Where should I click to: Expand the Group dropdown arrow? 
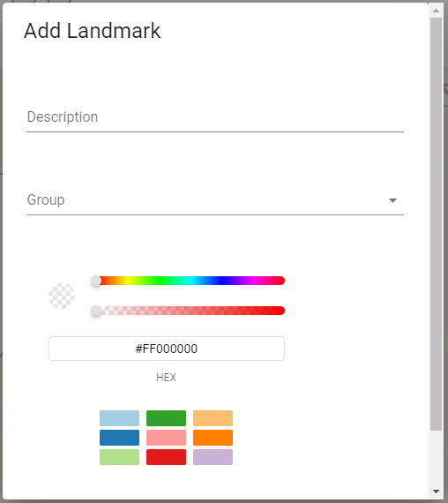pos(392,200)
